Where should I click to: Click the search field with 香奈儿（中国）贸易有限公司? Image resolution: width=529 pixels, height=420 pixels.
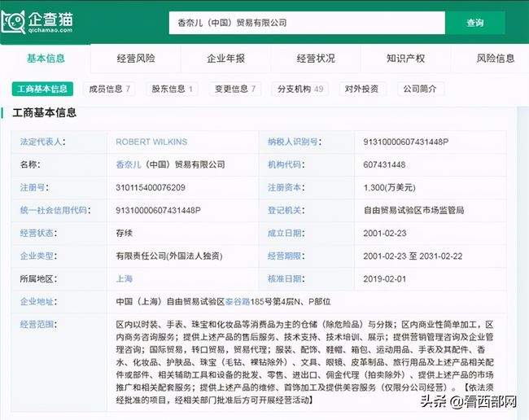pyautogui.click(x=307, y=23)
